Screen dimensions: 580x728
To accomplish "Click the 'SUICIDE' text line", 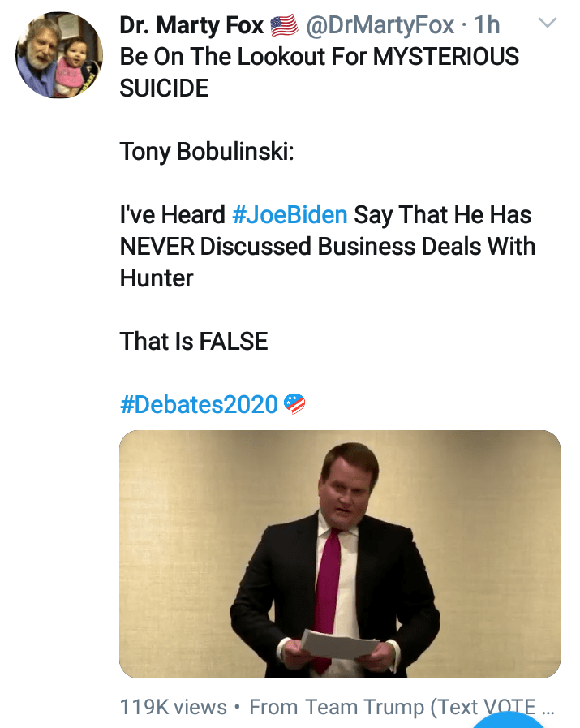I will pos(164,88).
